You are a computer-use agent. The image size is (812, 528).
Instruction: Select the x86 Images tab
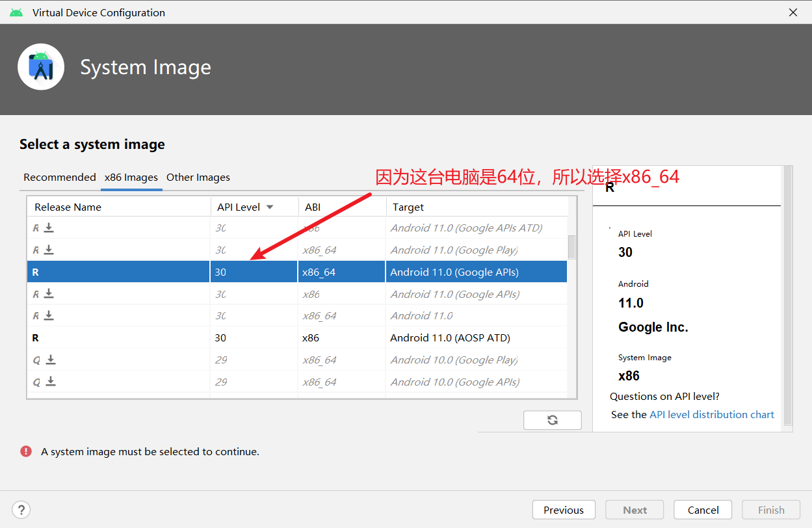(x=131, y=177)
